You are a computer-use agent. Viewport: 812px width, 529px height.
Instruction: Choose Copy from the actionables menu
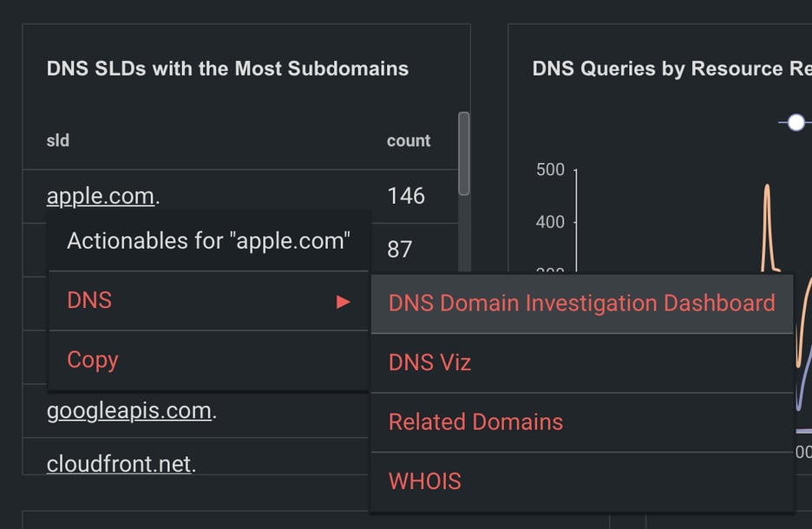93,360
